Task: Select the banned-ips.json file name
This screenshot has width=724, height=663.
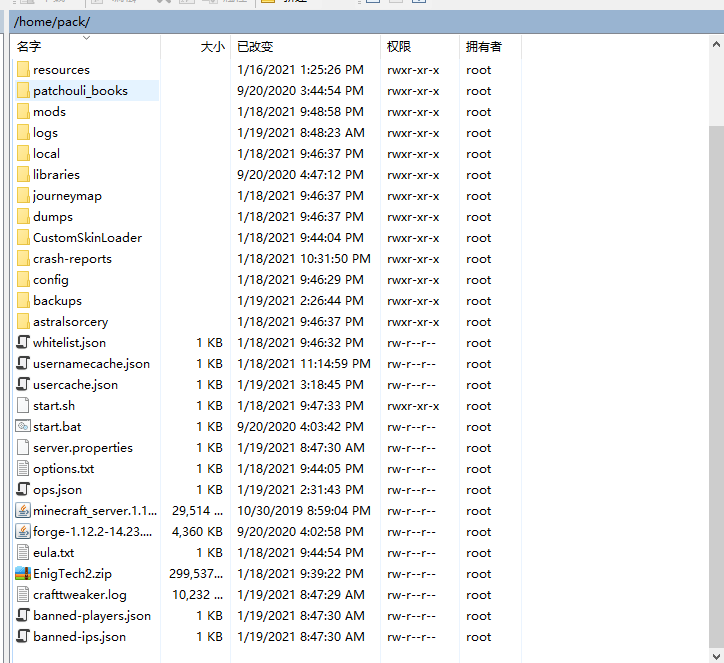Action: pyautogui.click(x=79, y=637)
